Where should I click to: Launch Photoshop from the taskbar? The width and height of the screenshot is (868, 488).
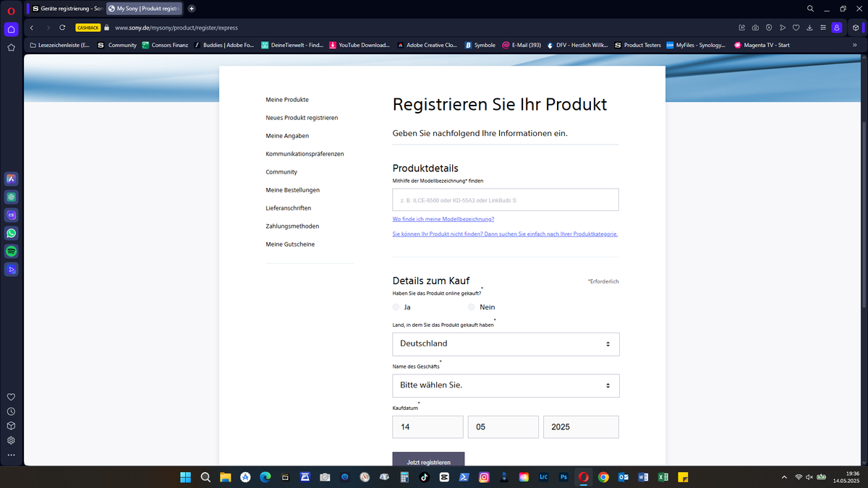tap(563, 477)
